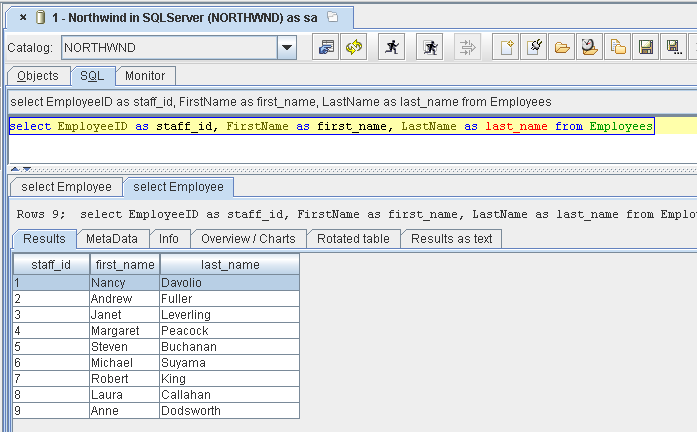Click the empty editor area below the query

click(351, 149)
